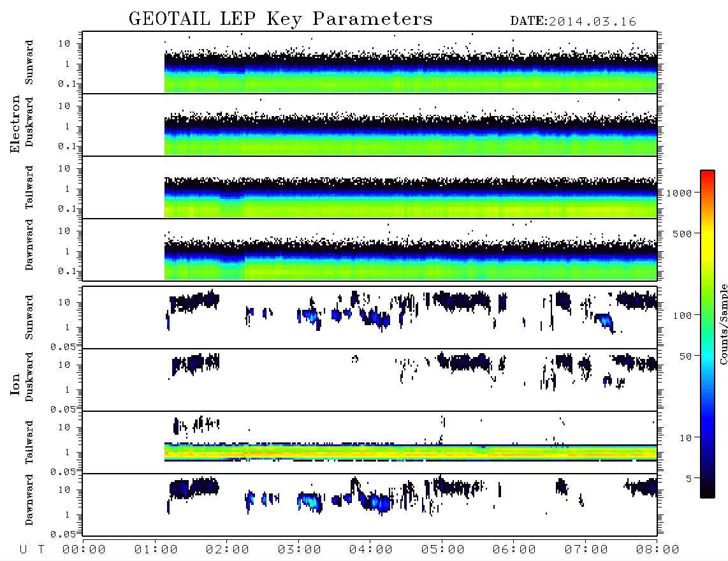Click the Counts/Sample colorbar label

724,324
